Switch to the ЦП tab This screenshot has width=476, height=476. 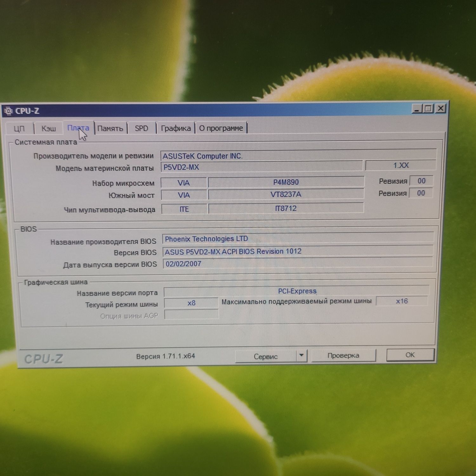click(x=19, y=129)
